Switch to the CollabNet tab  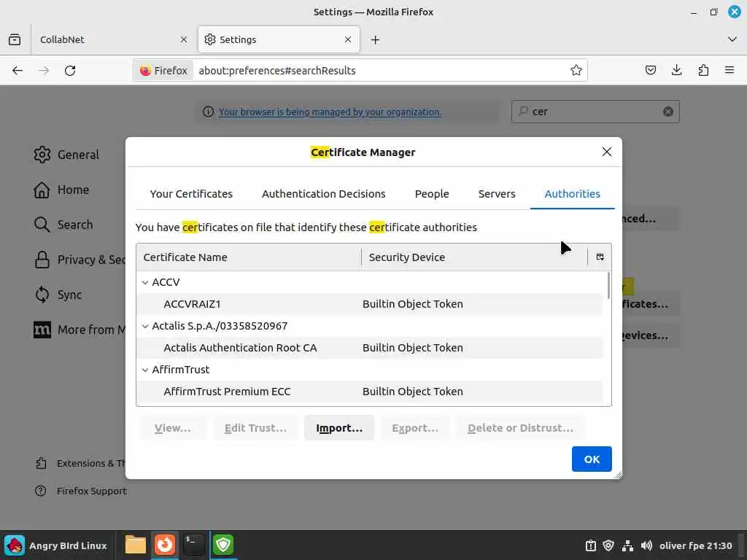coord(113,39)
